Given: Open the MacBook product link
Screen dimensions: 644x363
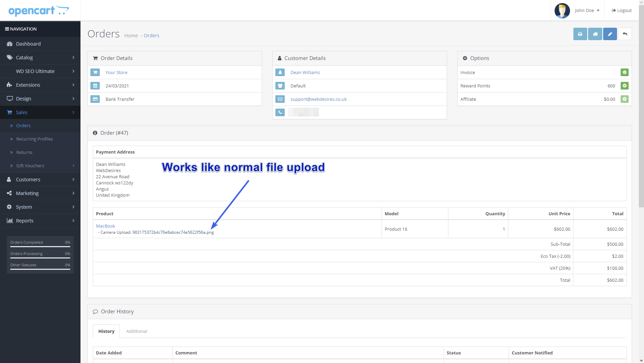Looking at the screenshot, I should [x=106, y=226].
